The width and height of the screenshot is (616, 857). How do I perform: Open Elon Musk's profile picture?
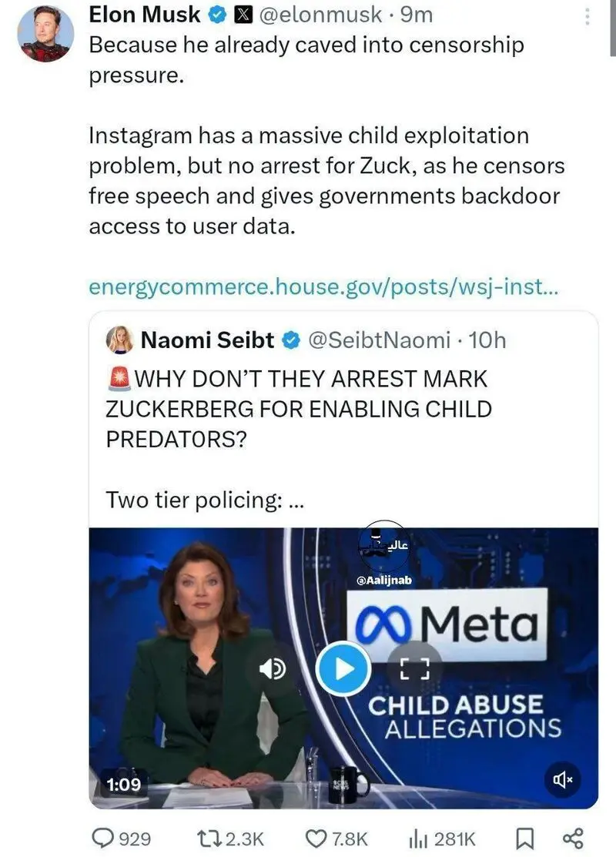pos(46,34)
